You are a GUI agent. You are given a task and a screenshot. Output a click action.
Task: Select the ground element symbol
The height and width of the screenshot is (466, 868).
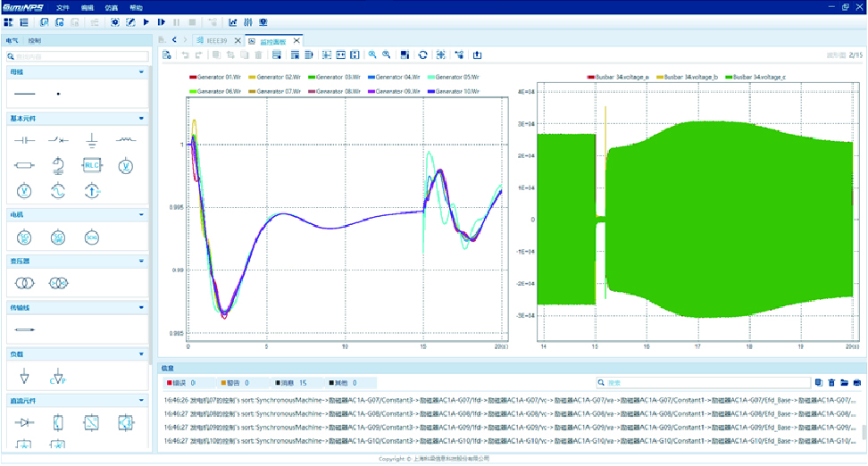[92, 140]
